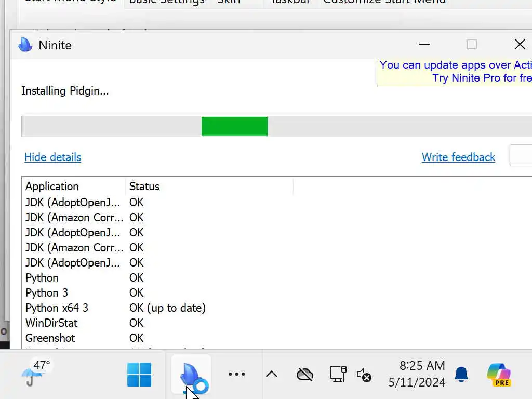The height and width of the screenshot is (399, 532).
Task: Open the weather widget showing 47°
Action: [x=36, y=374]
